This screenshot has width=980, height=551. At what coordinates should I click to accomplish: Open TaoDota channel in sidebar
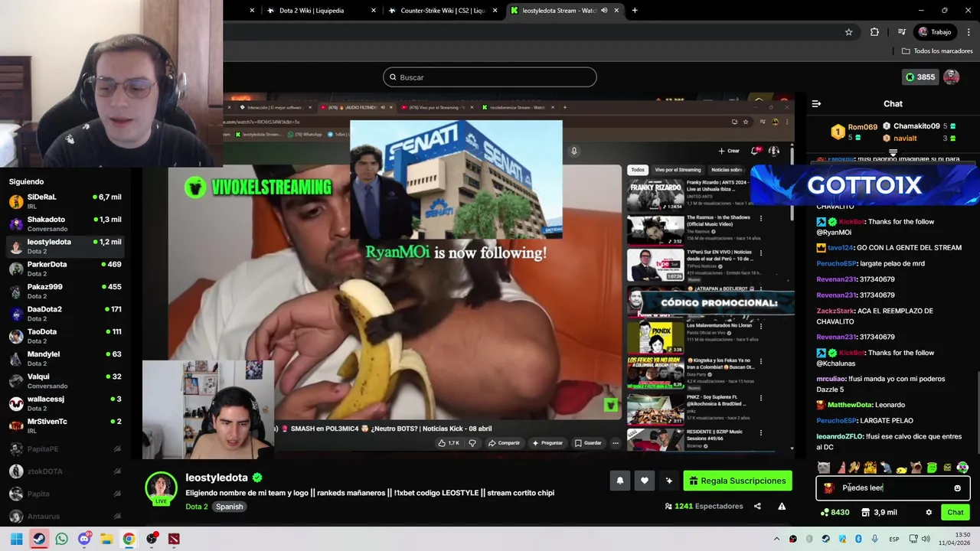[66, 337]
